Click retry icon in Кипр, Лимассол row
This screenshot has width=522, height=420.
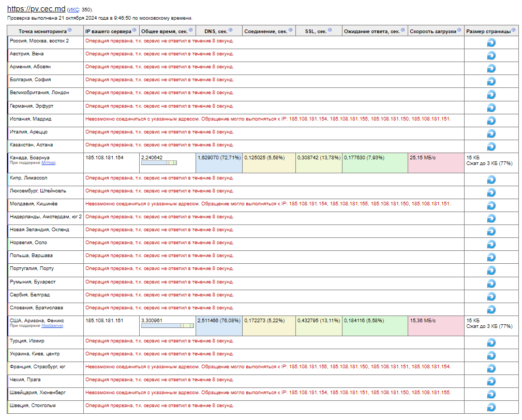click(491, 179)
